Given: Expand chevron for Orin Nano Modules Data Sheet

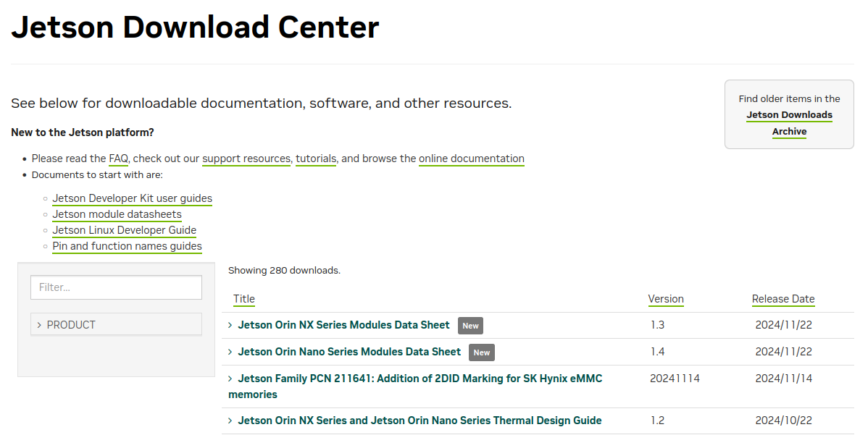Looking at the screenshot, I should 230,352.
